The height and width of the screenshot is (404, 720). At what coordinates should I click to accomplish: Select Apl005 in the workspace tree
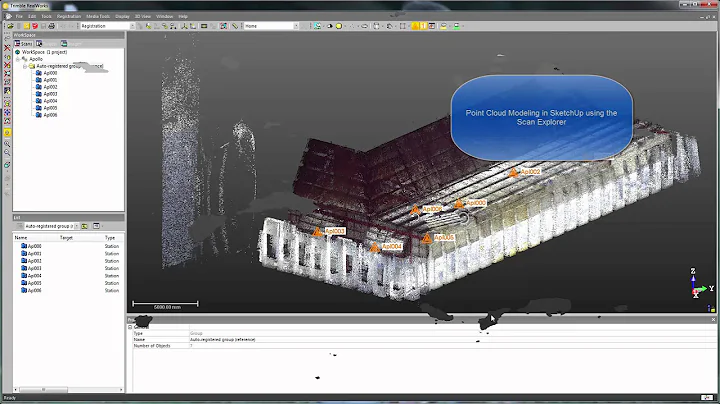50,108
